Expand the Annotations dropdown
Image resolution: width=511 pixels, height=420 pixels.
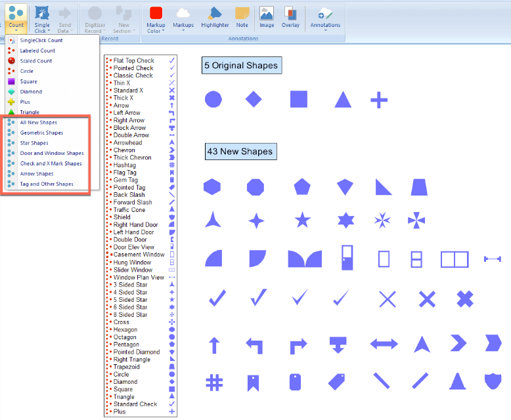[x=325, y=18]
